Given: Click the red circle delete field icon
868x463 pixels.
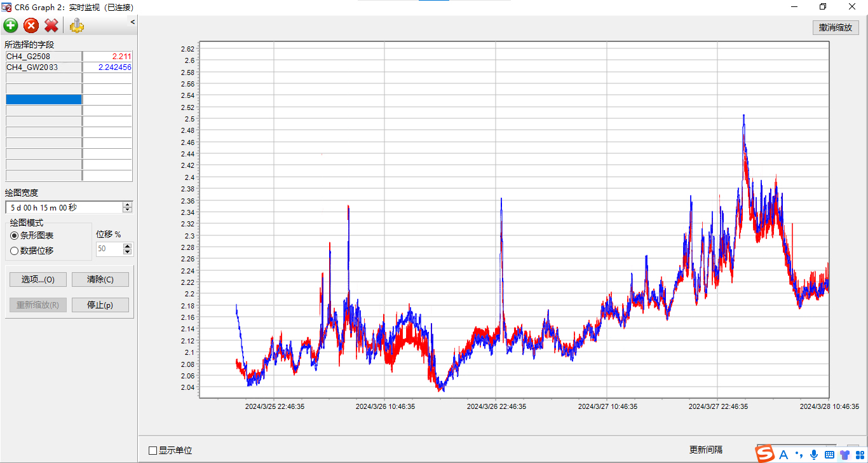Looking at the screenshot, I should (31, 25).
